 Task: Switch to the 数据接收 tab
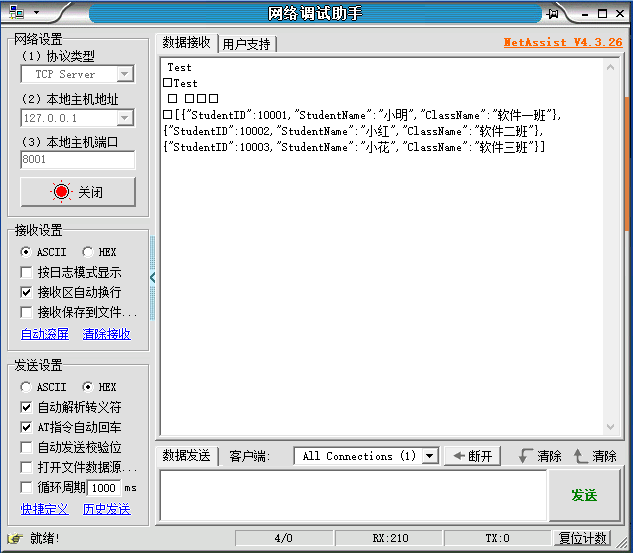tap(187, 42)
